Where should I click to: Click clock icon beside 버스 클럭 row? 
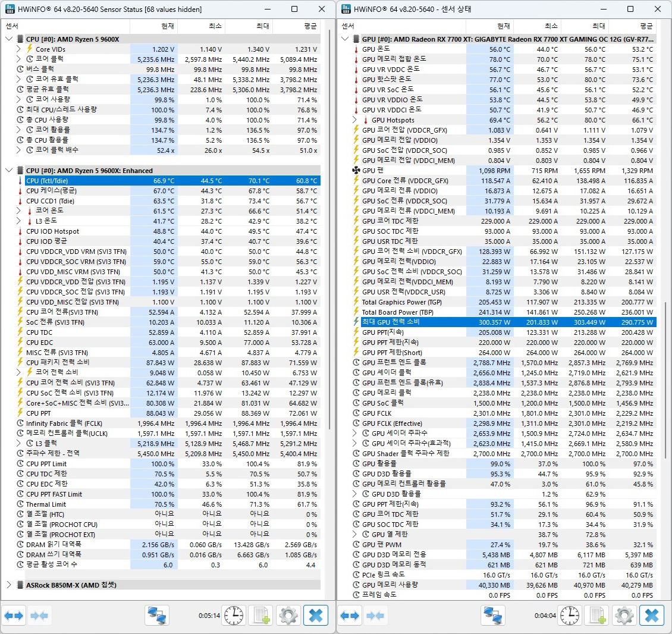point(20,69)
